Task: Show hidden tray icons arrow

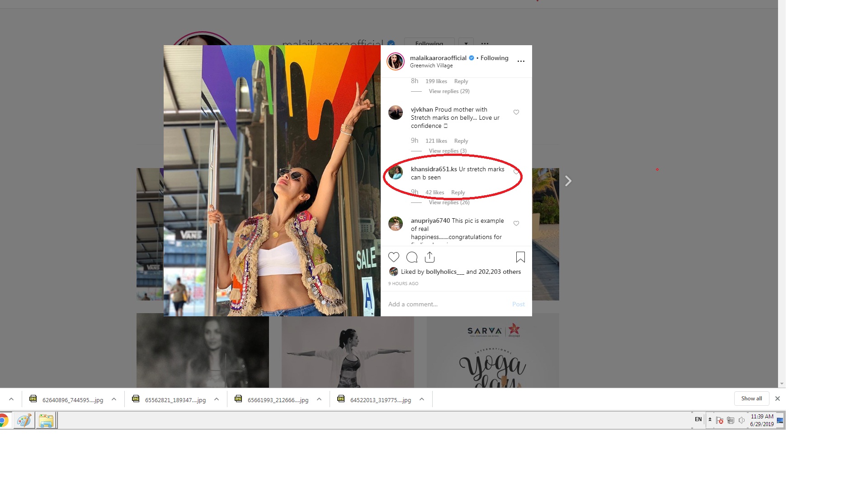Action: (710, 420)
